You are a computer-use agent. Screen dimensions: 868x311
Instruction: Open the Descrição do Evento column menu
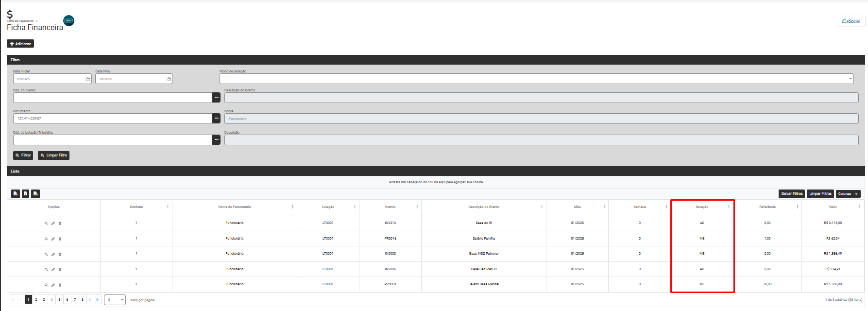[x=542, y=207]
